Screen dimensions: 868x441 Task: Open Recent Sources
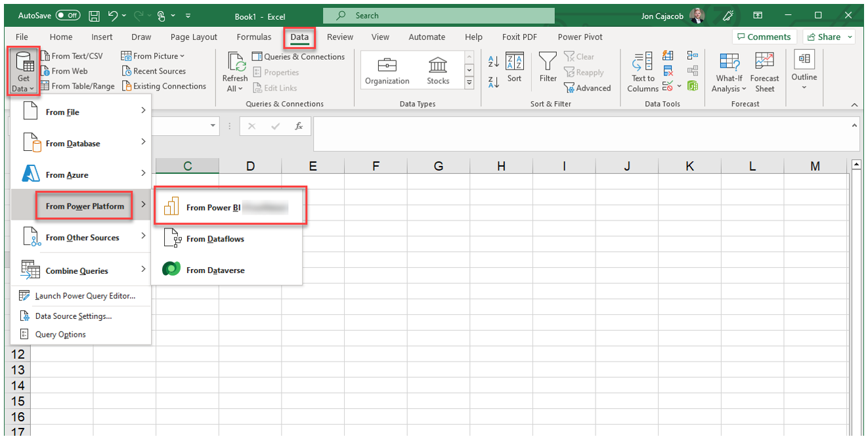click(x=154, y=71)
